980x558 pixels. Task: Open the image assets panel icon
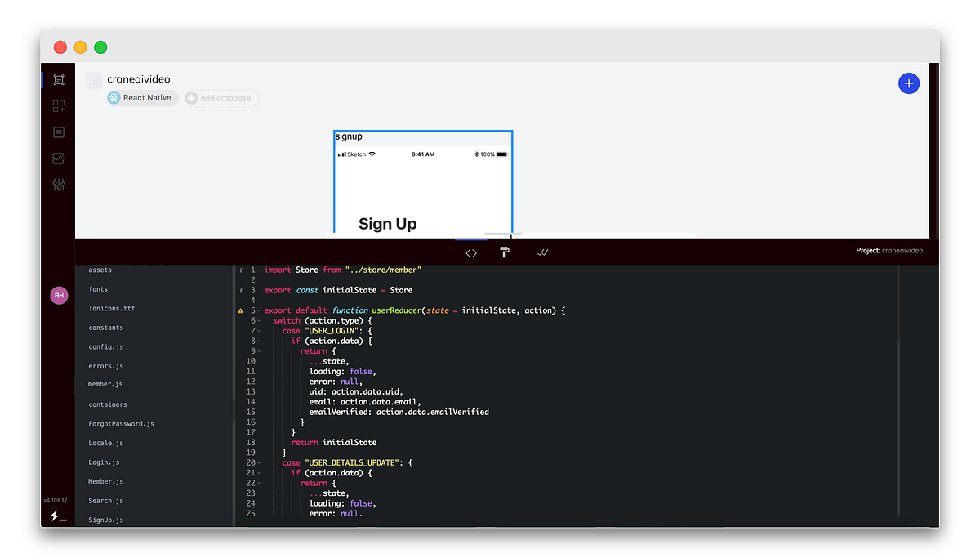(x=58, y=158)
